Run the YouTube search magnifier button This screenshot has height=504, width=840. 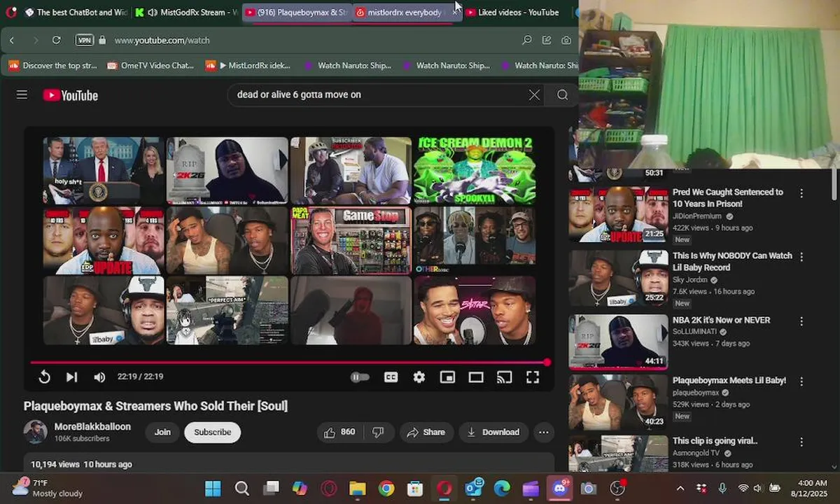tap(562, 94)
